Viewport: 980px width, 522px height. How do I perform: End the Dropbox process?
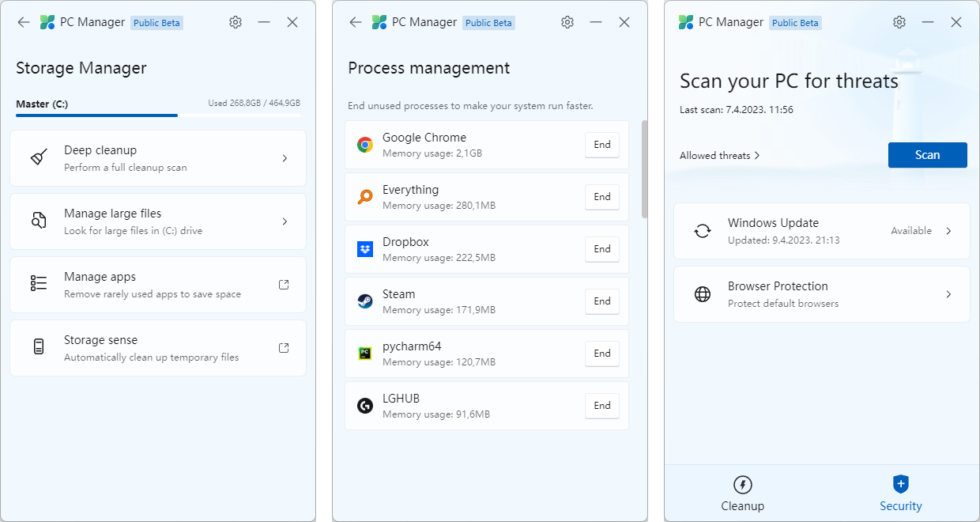tap(602, 249)
